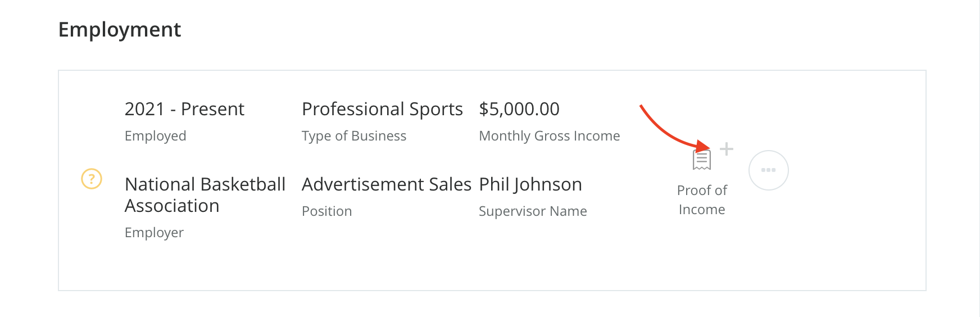Select the Professional Sports business type value
Screen dimensions: 980x317
point(382,108)
